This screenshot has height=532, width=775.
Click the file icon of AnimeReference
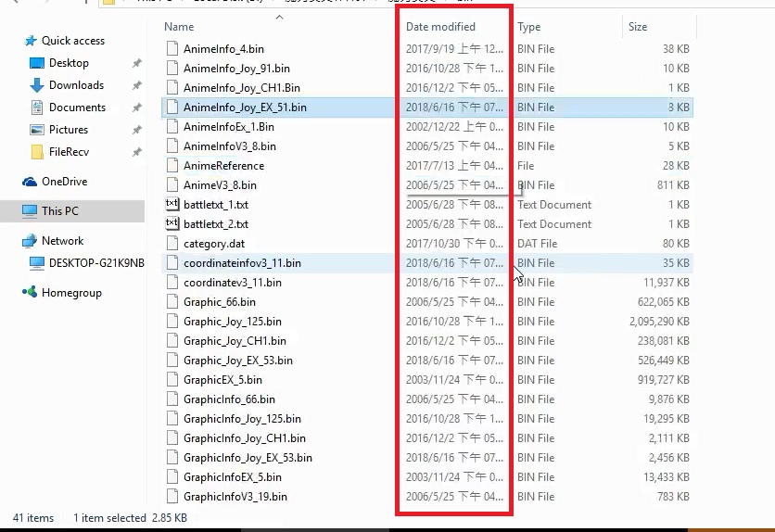click(172, 166)
